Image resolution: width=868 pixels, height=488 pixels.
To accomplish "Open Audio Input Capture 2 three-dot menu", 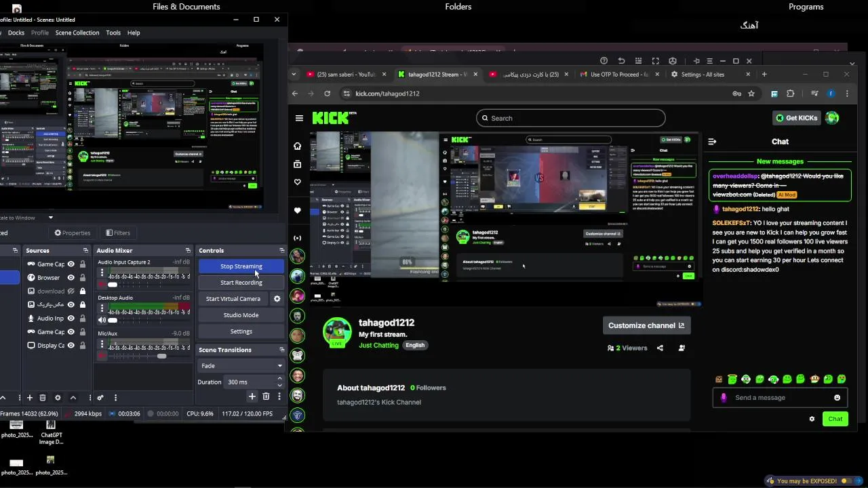I will [102, 273].
